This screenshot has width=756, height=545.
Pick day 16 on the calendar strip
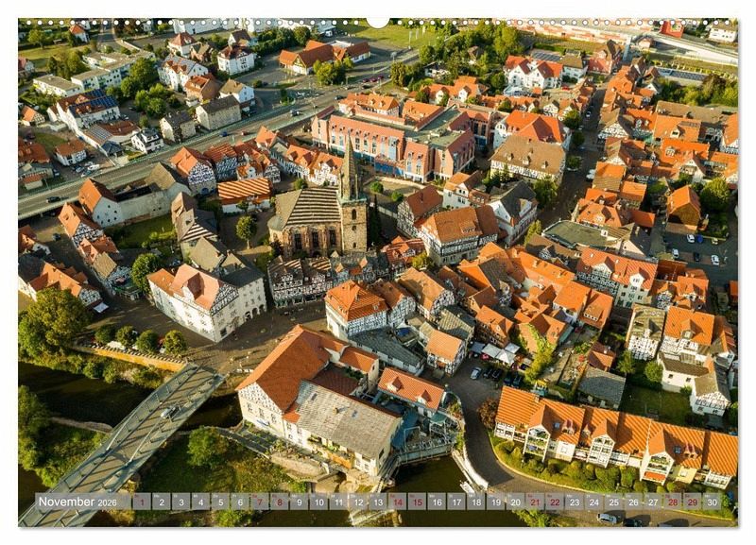(x=438, y=502)
